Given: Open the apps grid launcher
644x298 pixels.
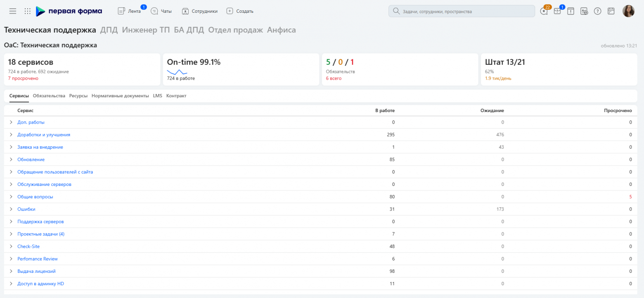Looking at the screenshot, I should coord(28,11).
